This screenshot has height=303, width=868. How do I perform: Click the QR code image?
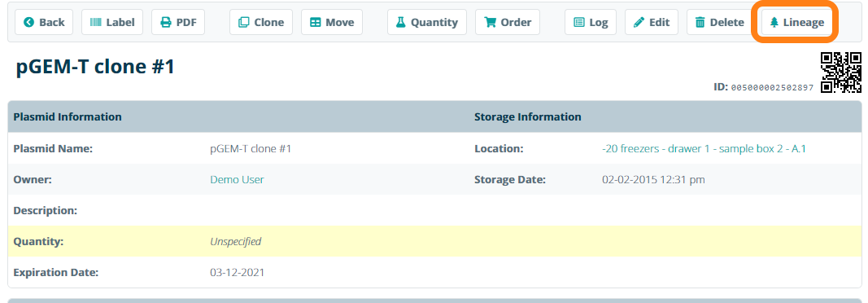(841, 72)
